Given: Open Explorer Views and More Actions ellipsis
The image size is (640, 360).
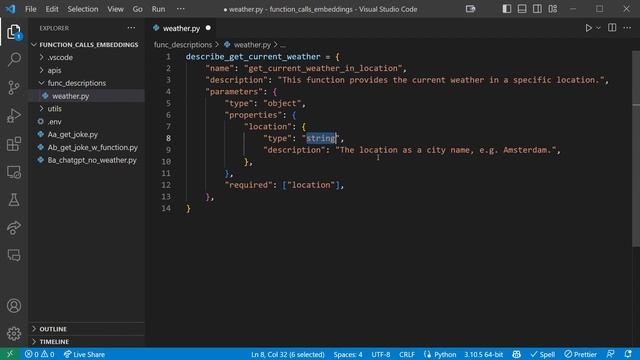Looking at the screenshot, I should point(131,28).
